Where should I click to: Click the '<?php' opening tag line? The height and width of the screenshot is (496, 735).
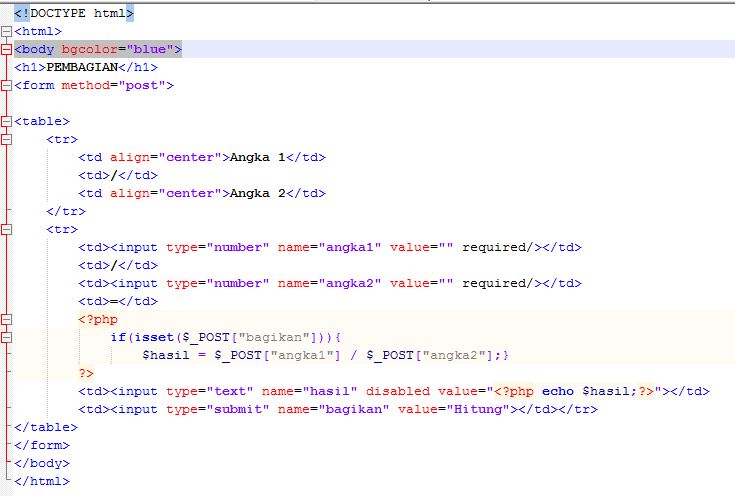pyautogui.click(x=98, y=319)
